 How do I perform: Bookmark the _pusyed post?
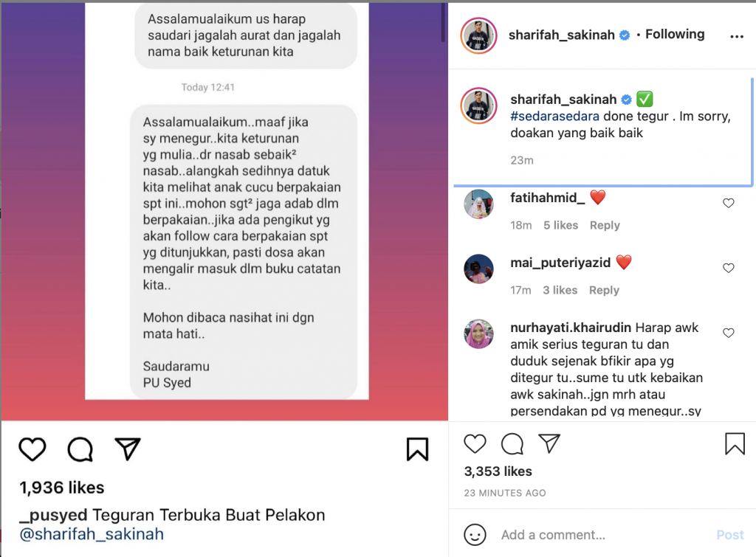pos(417,449)
